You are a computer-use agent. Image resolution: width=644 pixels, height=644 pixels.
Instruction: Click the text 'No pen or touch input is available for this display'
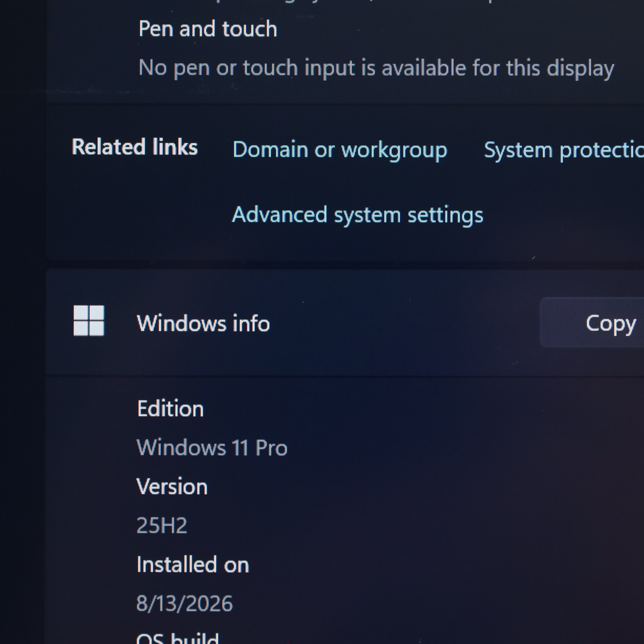376,68
